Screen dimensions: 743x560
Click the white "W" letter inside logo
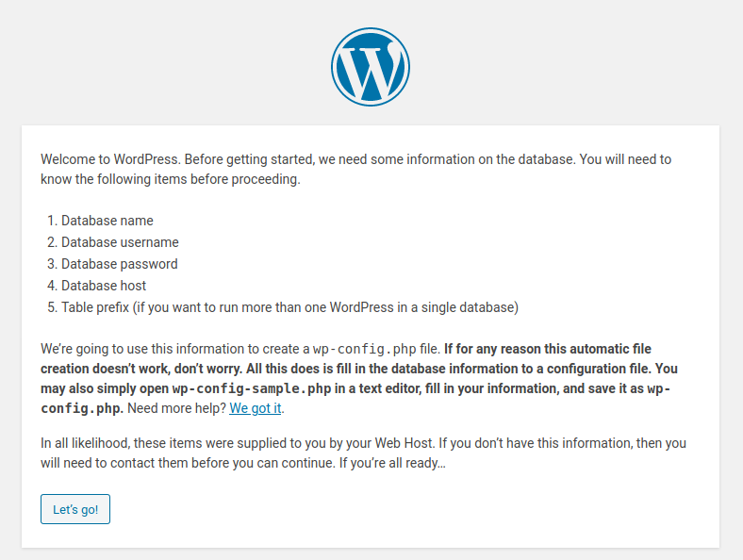click(x=371, y=72)
